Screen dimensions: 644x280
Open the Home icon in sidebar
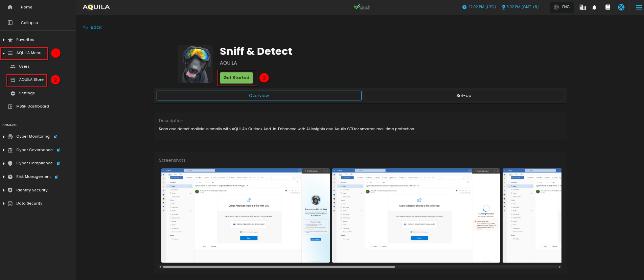click(10, 7)
